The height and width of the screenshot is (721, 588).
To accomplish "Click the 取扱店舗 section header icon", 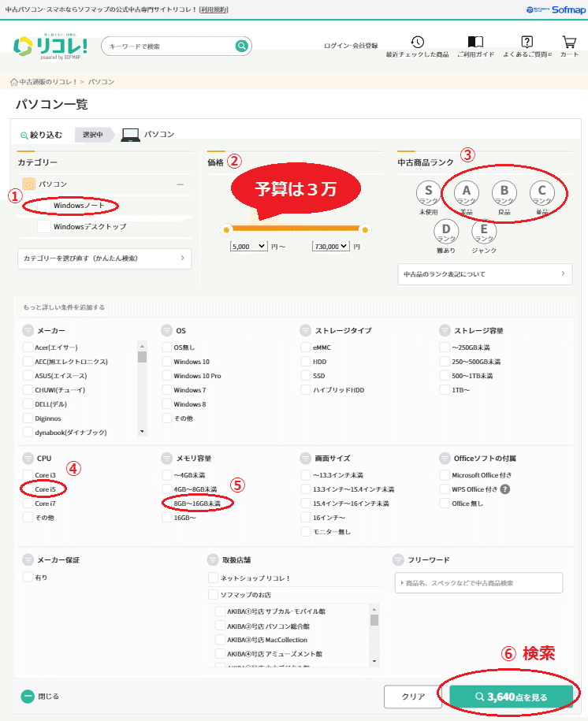I will click(213, 560).
